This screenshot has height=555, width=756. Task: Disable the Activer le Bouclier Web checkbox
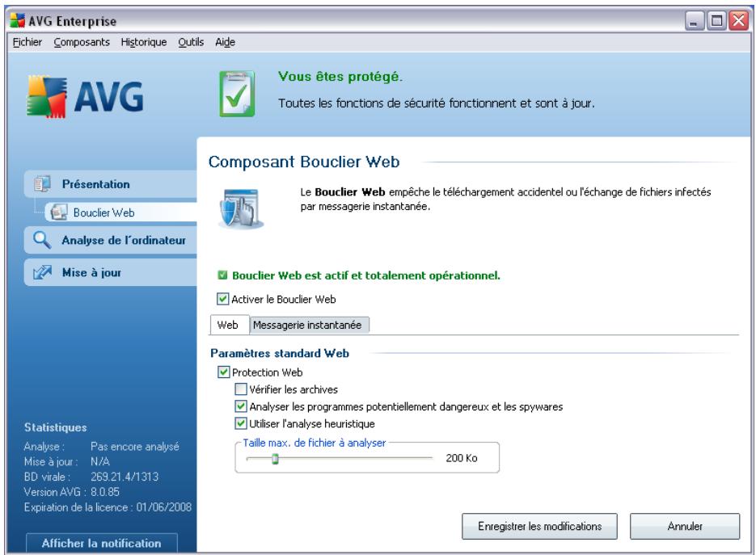222,299
